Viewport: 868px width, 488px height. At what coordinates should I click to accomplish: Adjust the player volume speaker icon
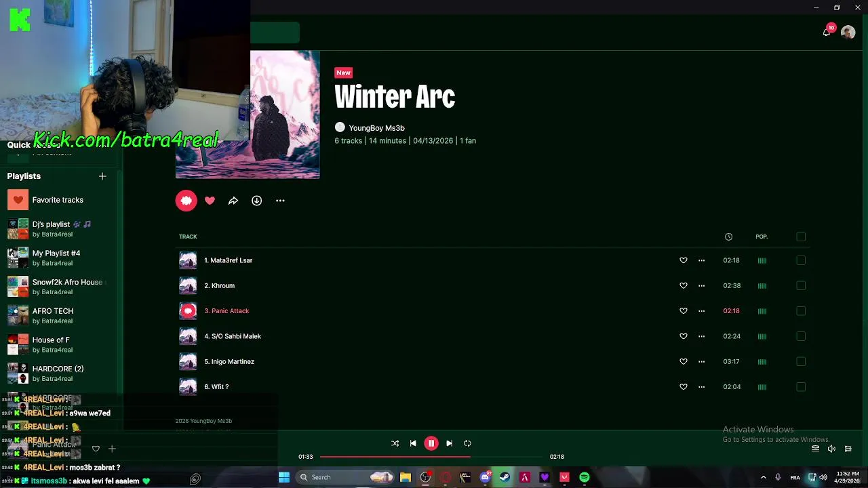tap(832, 449)
